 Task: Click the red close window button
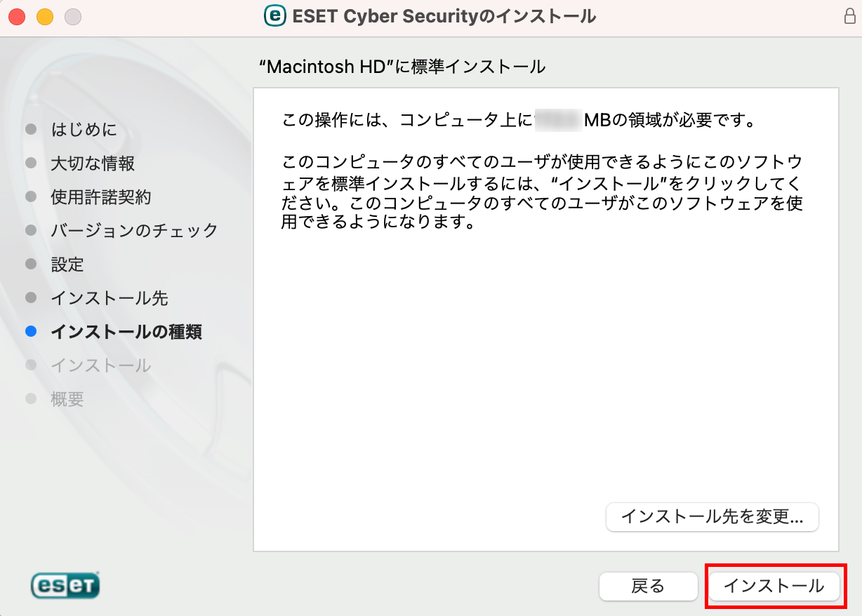[x=17, y=16]
